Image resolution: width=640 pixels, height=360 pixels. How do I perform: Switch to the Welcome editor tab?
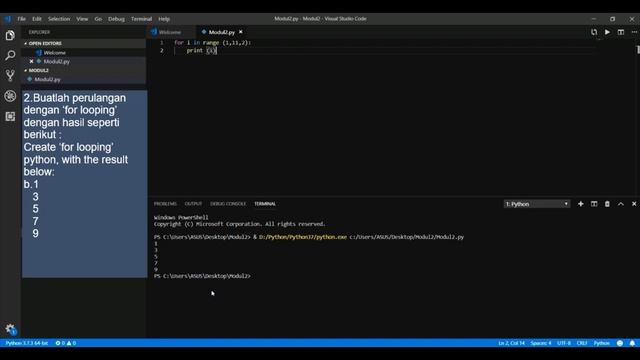click(x=171, y=32)
